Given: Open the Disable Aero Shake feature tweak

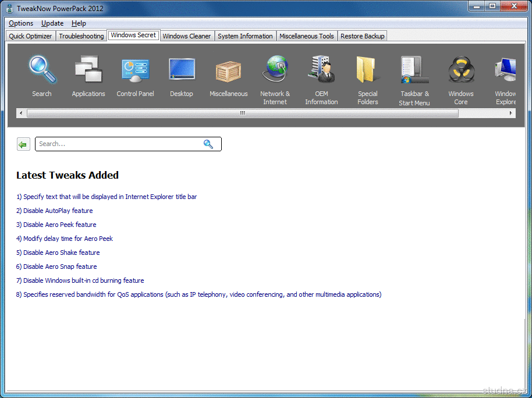Looking at the screenshot, I should tap(58, 253).
